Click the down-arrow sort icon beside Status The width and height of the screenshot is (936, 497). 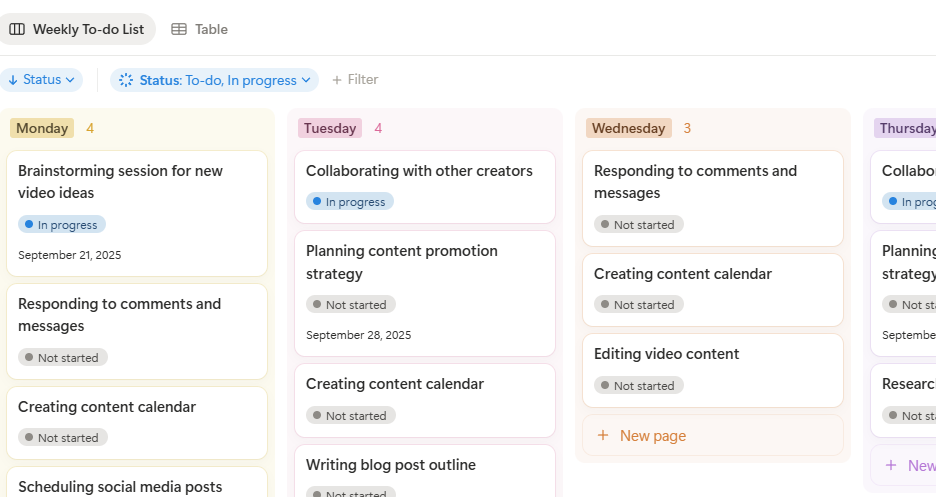(x=13, y=80)
